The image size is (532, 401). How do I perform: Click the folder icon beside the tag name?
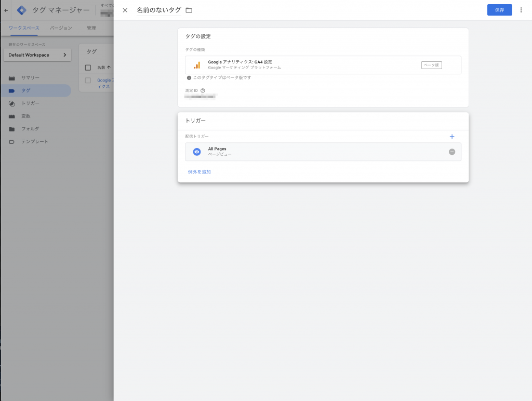[x=189, y=10]
